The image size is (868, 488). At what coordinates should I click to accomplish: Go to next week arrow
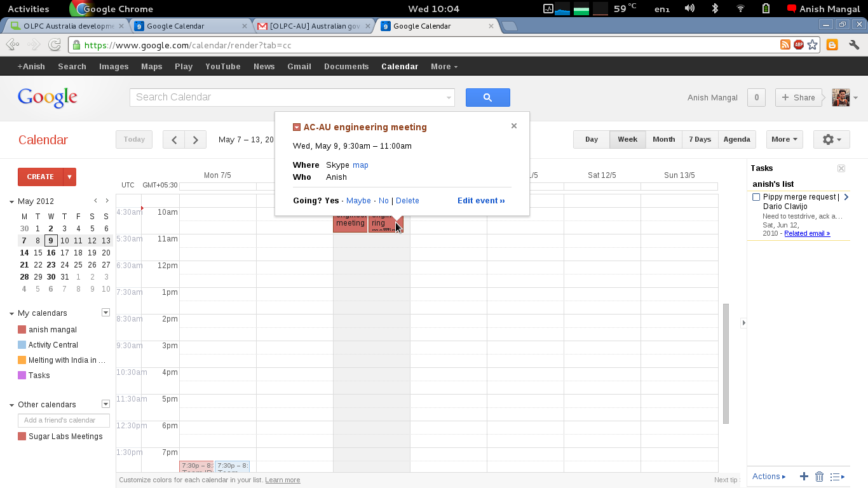(196, 140)
